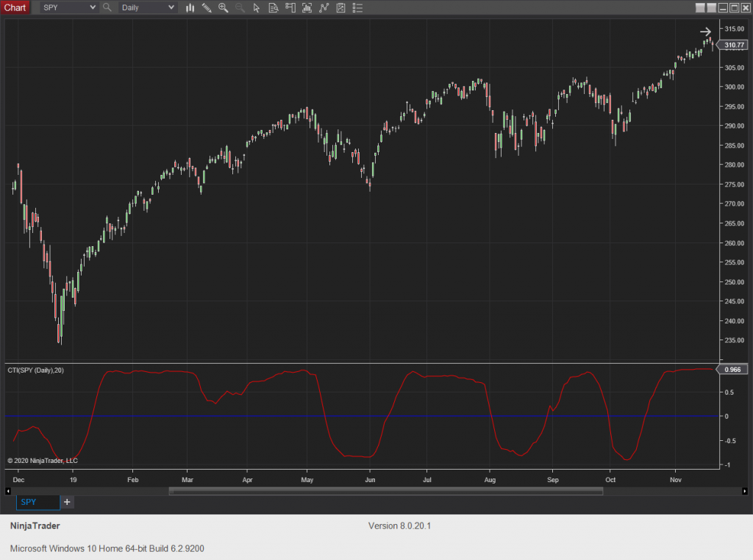The image size is (753, 560).
Task: Click the jump-to-latest-bar arrow on chart
Action: pos(705,32)
